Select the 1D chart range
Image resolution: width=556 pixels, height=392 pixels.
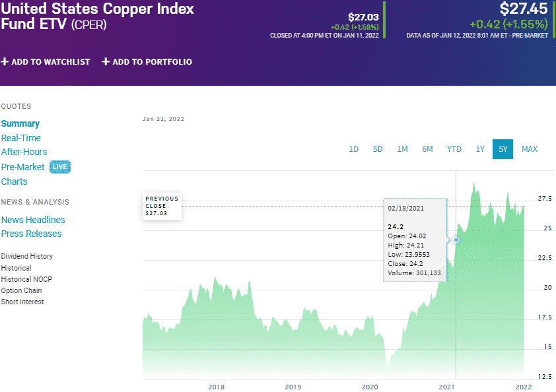354,149
